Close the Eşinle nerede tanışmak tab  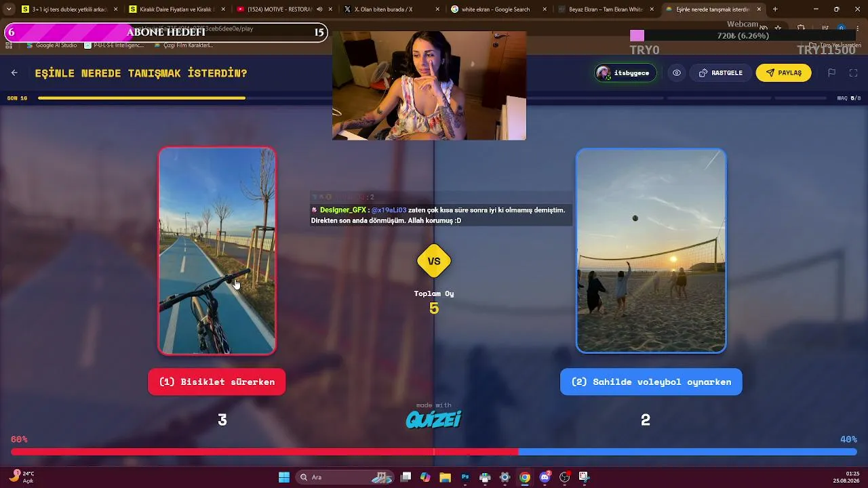coord(759,9)
